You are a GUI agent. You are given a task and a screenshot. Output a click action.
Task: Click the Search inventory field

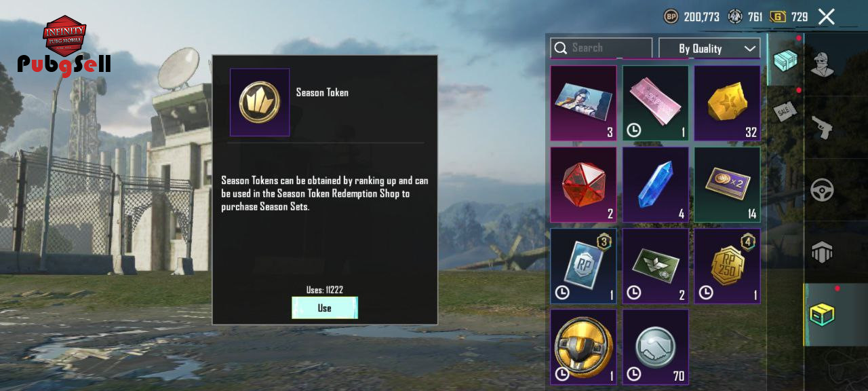(601, 48)
